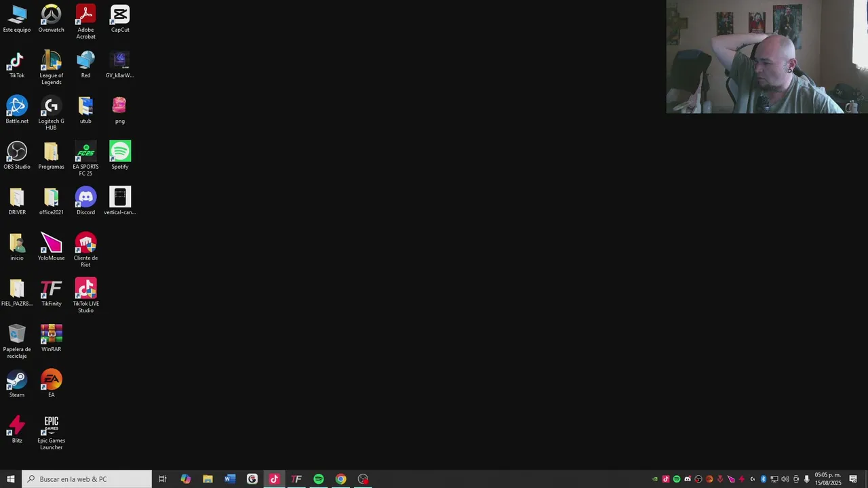This screenshot has height=488, width=868.
Task: Select the utub folder on desktop
Action: 85,110
